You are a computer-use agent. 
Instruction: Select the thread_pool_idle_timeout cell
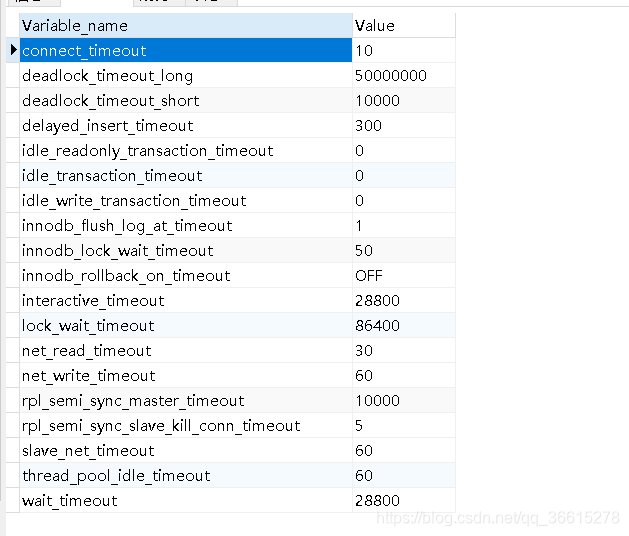click(186, 475)
